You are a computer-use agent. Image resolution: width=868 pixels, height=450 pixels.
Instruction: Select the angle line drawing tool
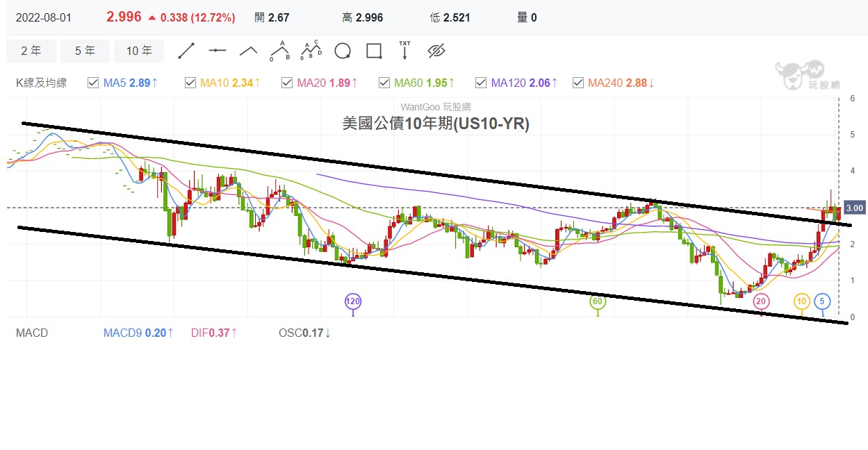pyautogui.click(x=249, y=51)
